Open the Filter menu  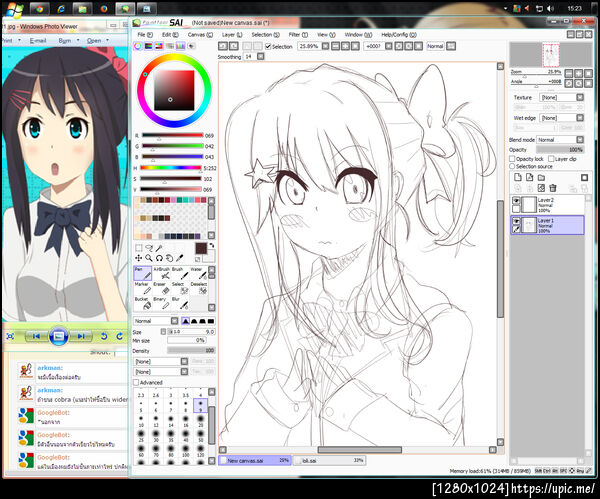(298, 34)
